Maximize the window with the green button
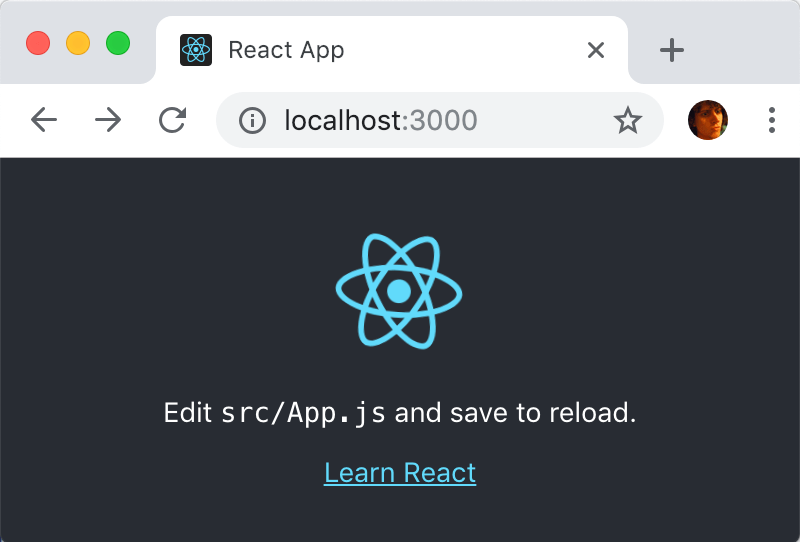Viewport: 800px width, 542px height. click(118, 43)
